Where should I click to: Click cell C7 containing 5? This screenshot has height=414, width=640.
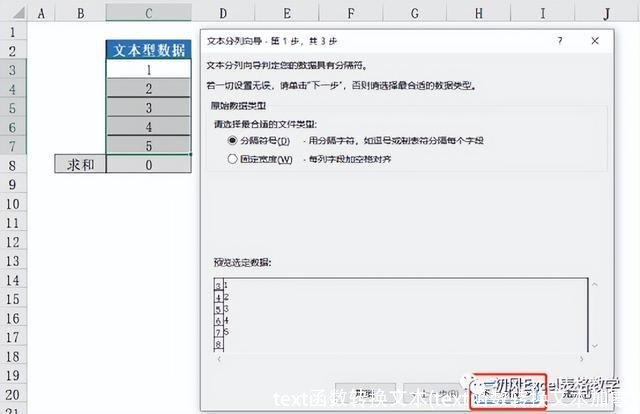pos(149,145)
